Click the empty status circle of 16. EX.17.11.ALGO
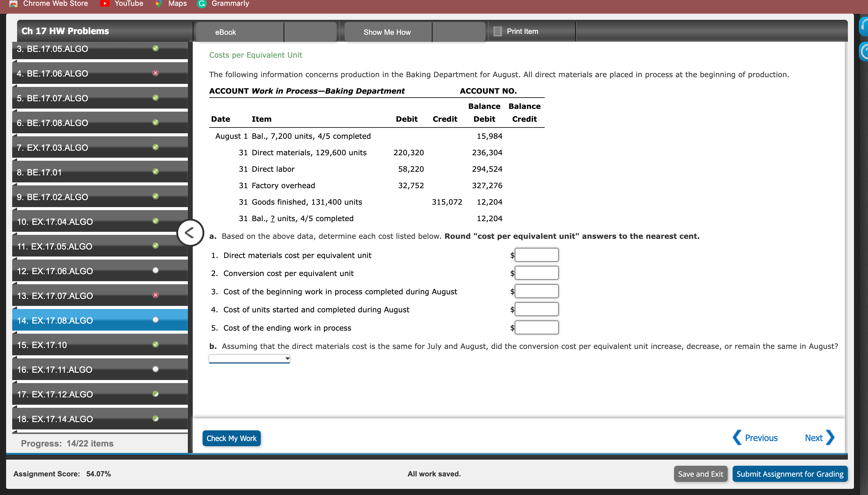The width and height of the screenshot is (868, 495). pyautogui.click(x=155, y=369)
